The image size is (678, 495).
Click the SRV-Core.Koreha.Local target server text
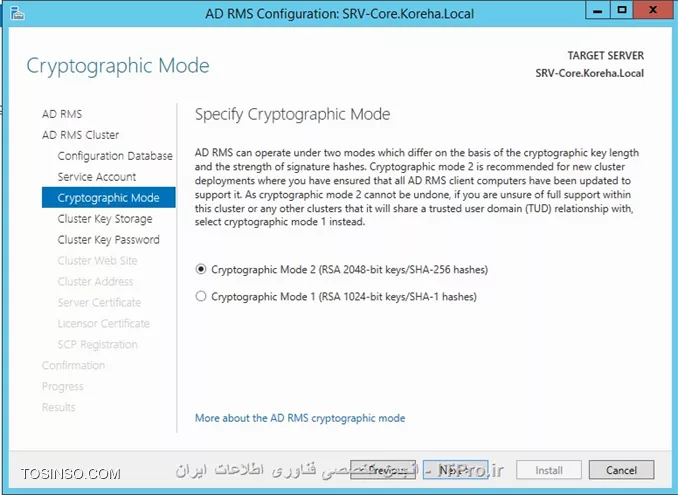(x=590, y=73)
